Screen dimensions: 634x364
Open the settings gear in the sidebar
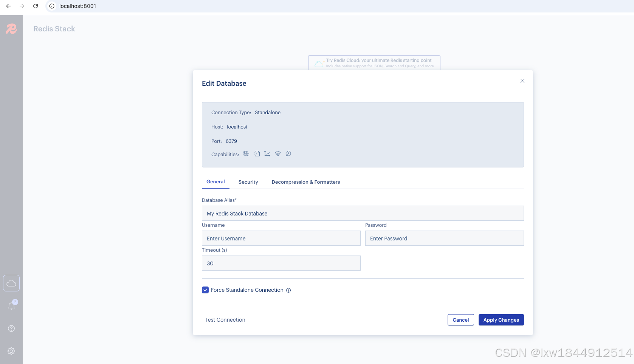[x=11, y=351]
